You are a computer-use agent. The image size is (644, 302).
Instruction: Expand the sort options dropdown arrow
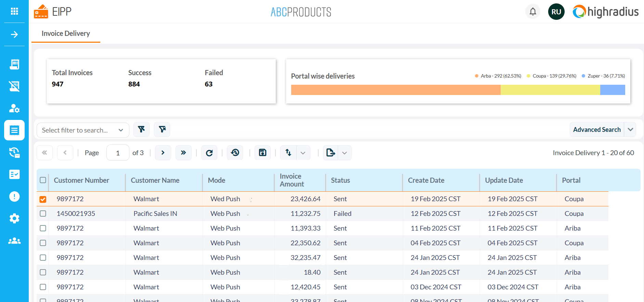point(303,153)
